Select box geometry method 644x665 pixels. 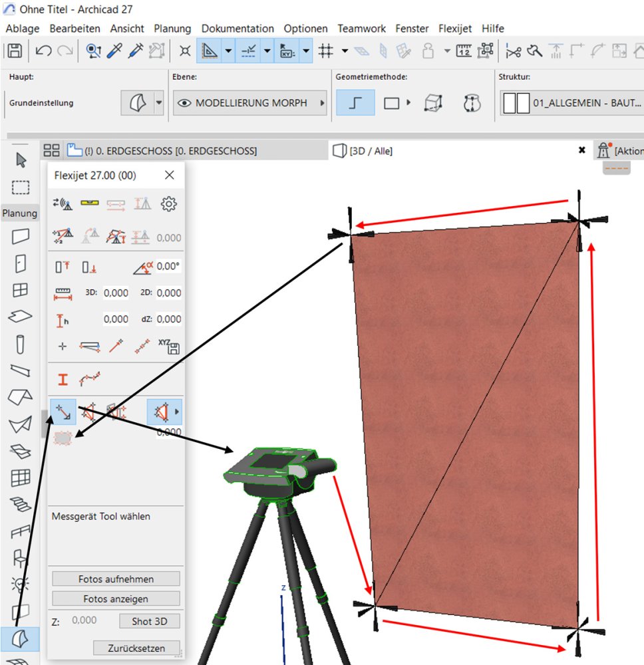(432, 103)
